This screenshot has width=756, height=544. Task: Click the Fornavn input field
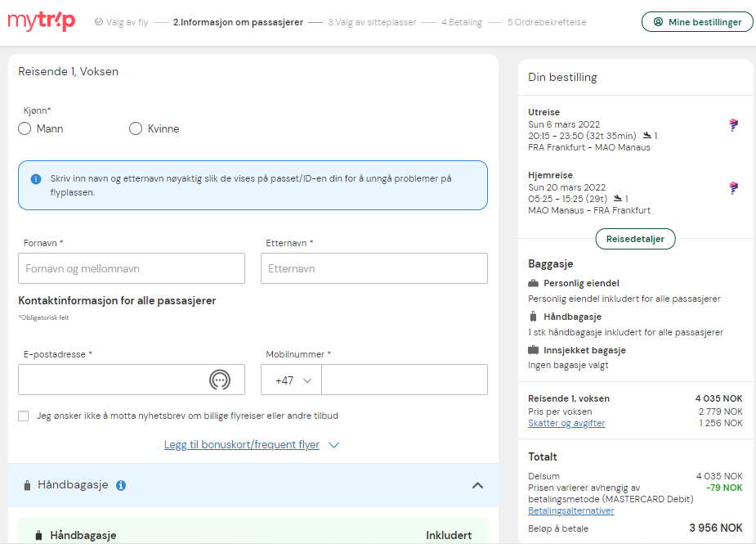point(132,268)
